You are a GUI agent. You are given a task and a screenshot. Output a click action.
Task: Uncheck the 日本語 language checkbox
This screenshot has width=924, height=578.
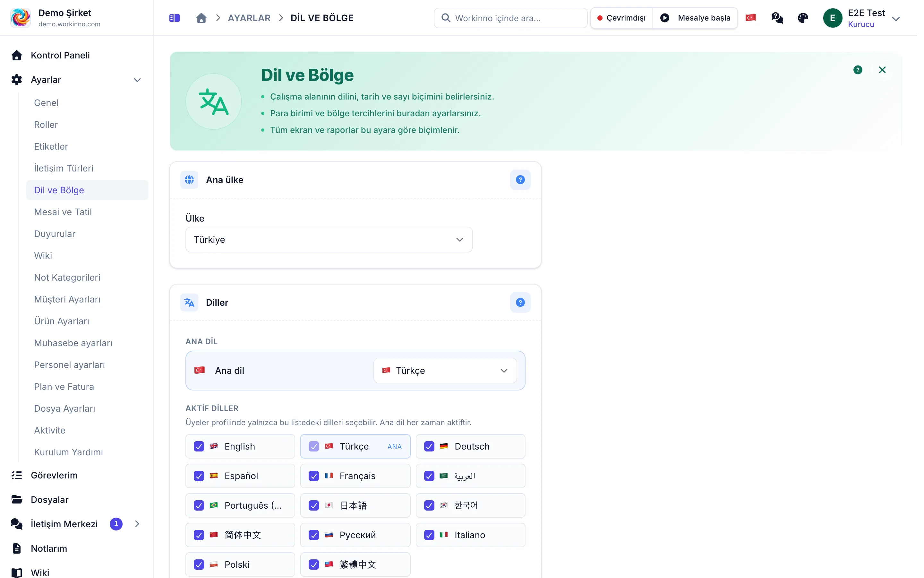tap(314, 505)
